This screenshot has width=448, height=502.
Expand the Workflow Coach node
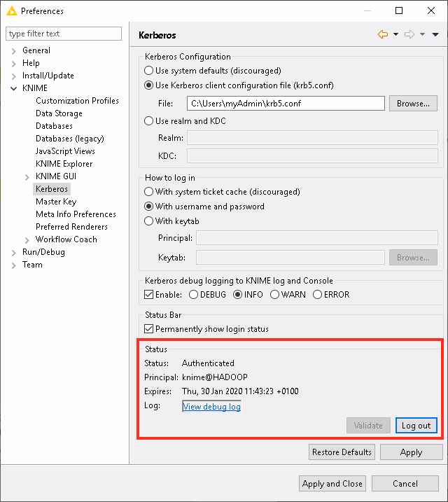(x=27, y=239)
